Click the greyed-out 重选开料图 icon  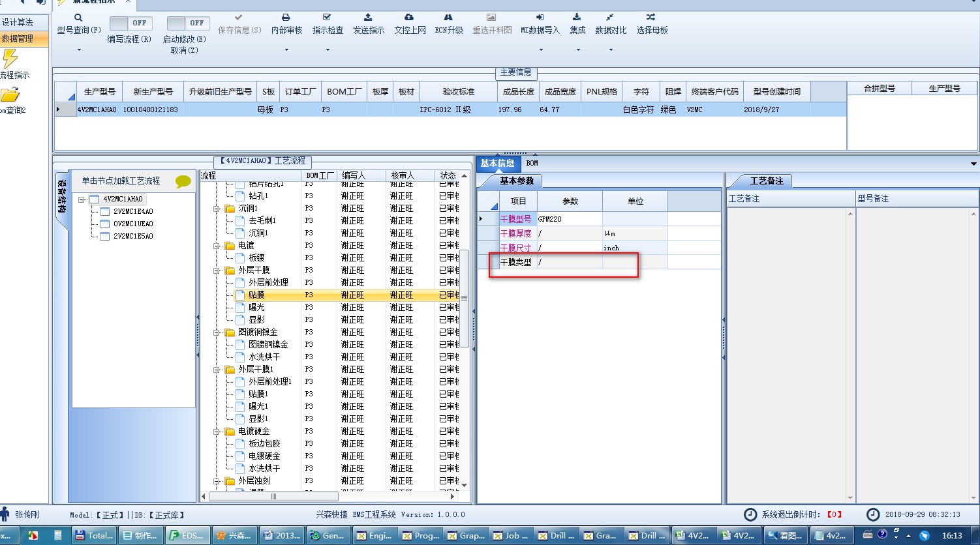[491, 18]
